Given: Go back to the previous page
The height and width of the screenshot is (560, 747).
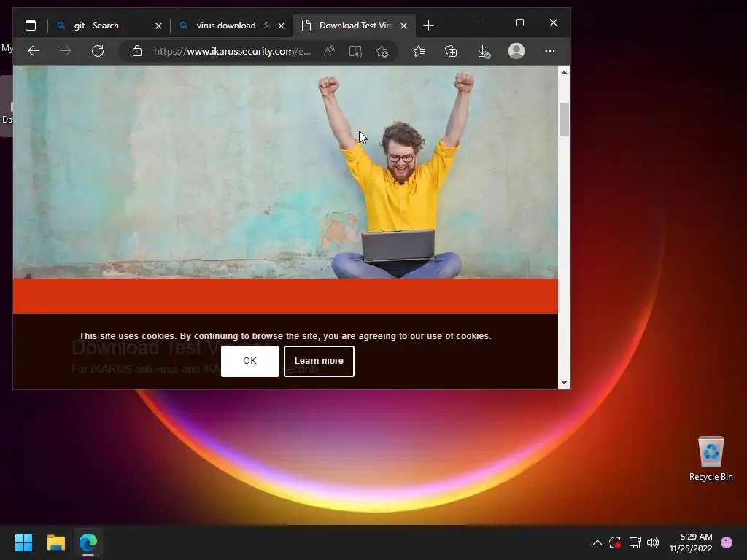Looking at the screenshot, I should tap(34, 51).
